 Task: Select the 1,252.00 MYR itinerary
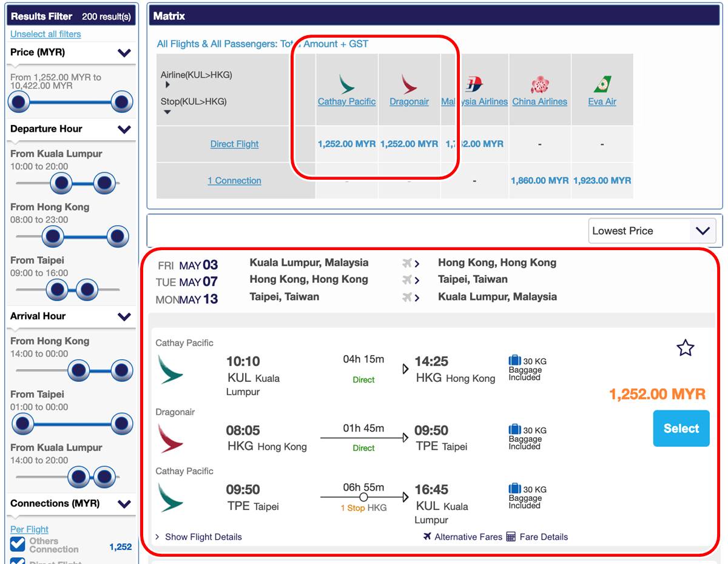[x=681, y=429]
